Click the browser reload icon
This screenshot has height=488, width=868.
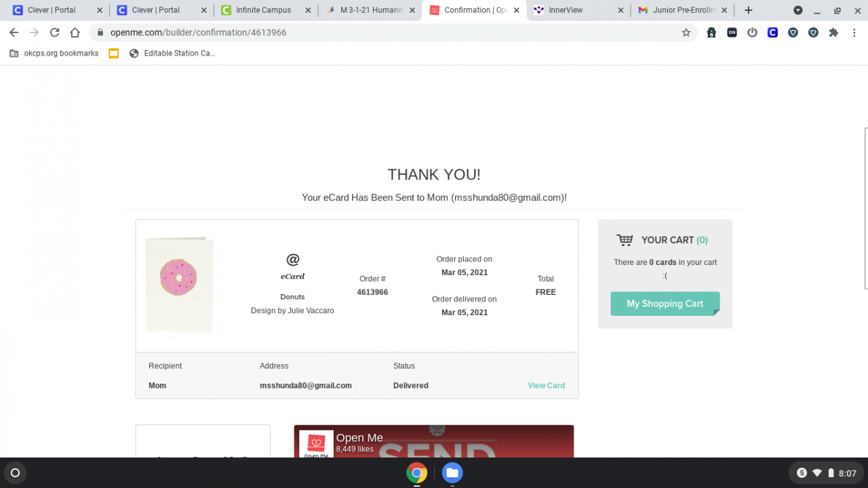[x=54, y=33]
